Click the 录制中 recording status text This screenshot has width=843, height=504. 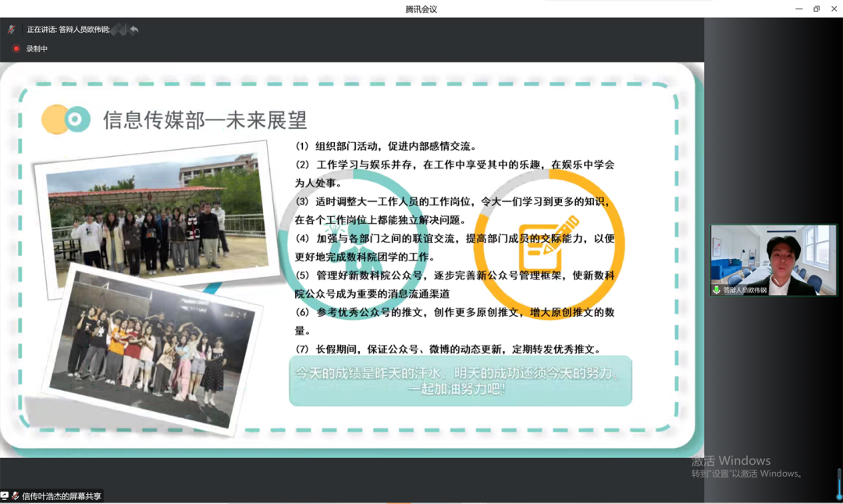(x=37, y=48)
